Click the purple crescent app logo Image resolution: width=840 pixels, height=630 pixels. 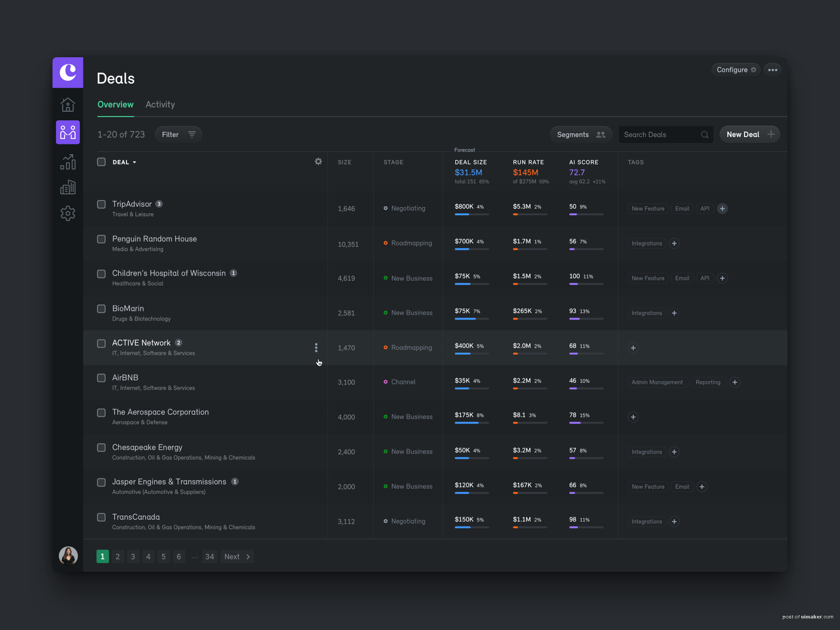pos(68,72)
